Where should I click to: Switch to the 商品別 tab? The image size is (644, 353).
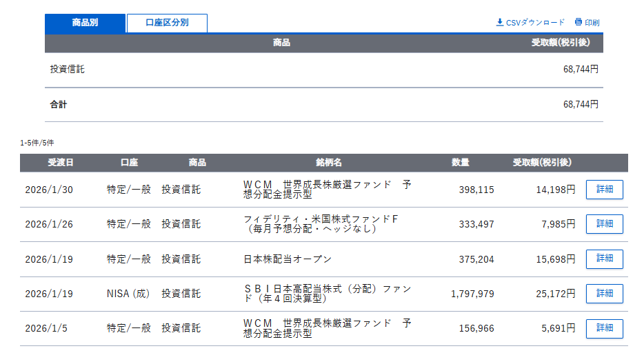point(85,23)
